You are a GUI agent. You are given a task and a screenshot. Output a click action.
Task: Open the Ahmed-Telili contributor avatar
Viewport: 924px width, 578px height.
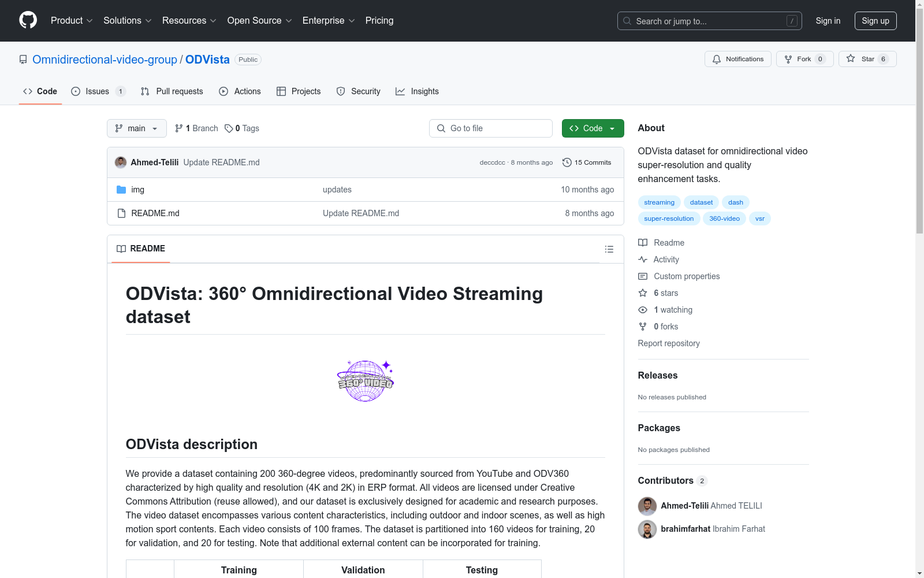[647, 506]
